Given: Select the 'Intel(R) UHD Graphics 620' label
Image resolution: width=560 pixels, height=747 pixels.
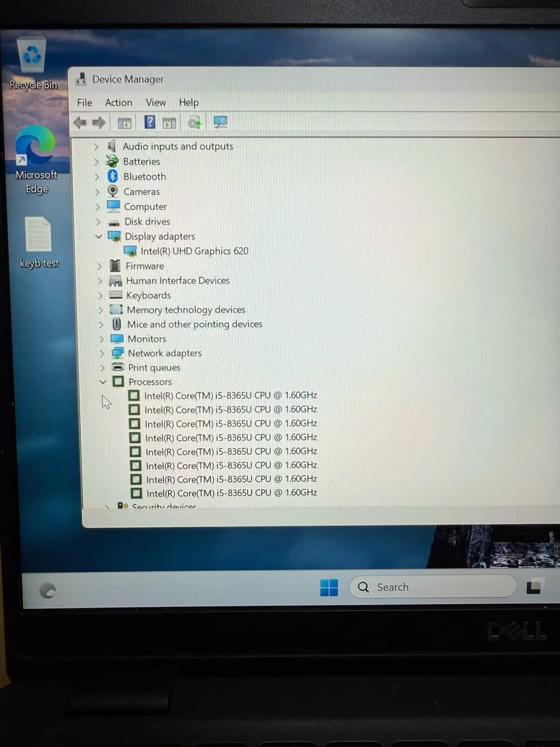Looking at the screenshot, I should 195,251.
